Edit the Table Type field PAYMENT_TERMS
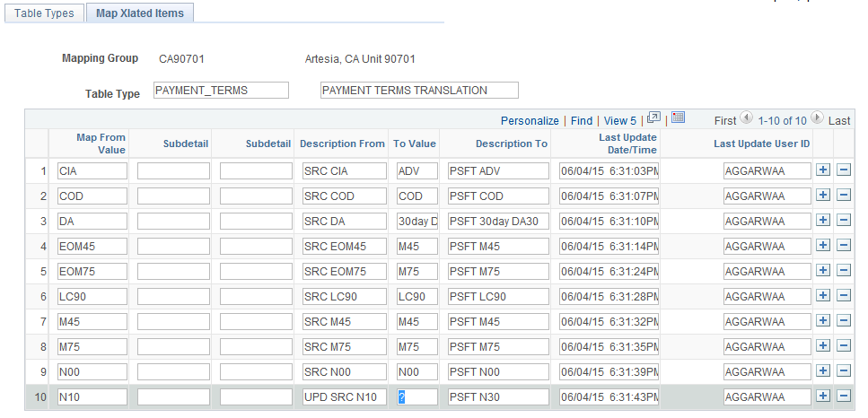The height and width of the screenshot is (418, 868). (221, 90)
